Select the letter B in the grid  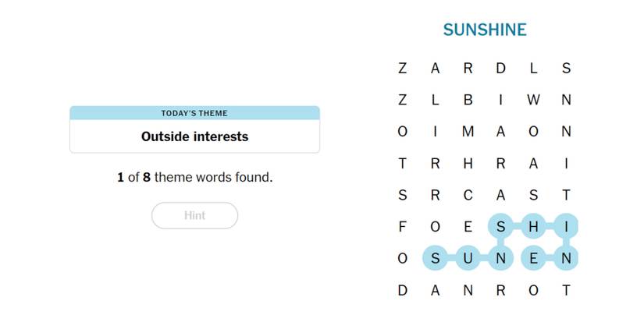pyautogui.click(x=468, y=100)
